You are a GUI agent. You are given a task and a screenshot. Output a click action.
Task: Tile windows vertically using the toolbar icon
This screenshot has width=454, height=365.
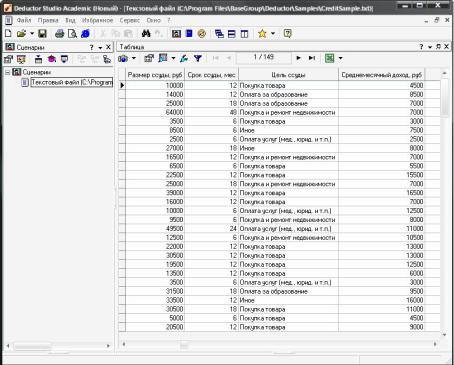point(244,33)
